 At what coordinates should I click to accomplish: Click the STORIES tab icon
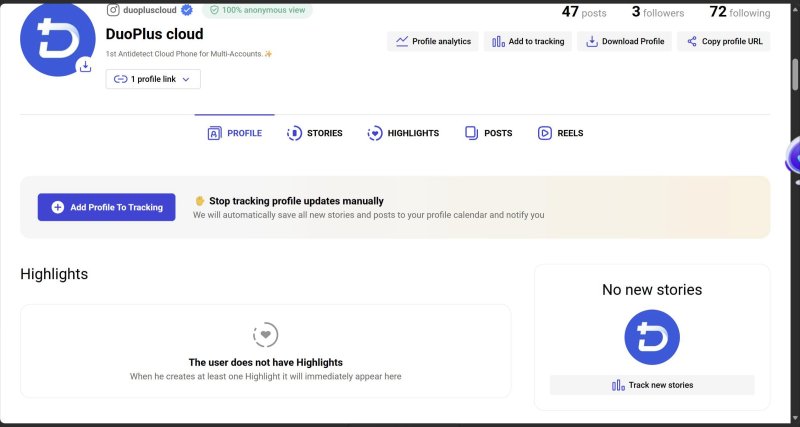click(294, 133)
